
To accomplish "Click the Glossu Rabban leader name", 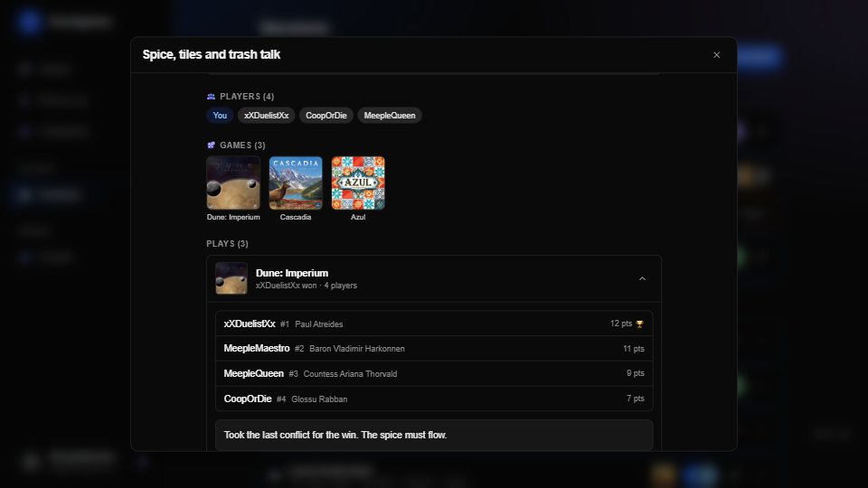I will pyautogui.click(x=319, y=399).
